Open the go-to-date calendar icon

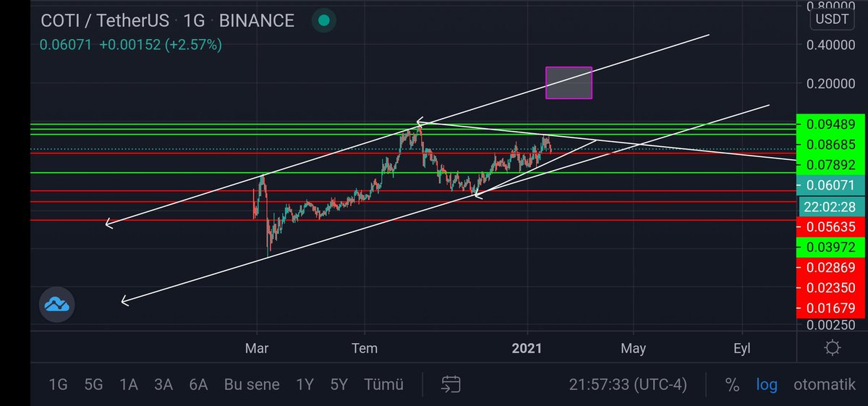(451, 384)
